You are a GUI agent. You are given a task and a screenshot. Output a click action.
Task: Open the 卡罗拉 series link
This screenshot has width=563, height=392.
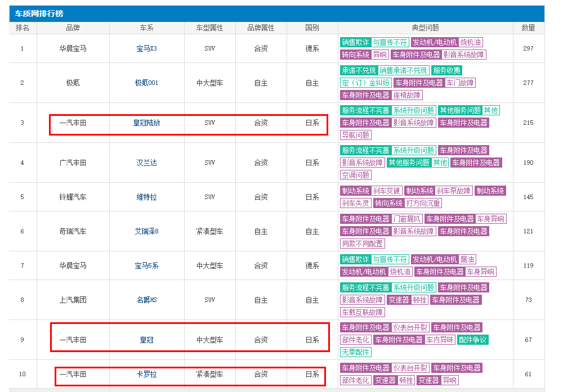pos(146,374)
